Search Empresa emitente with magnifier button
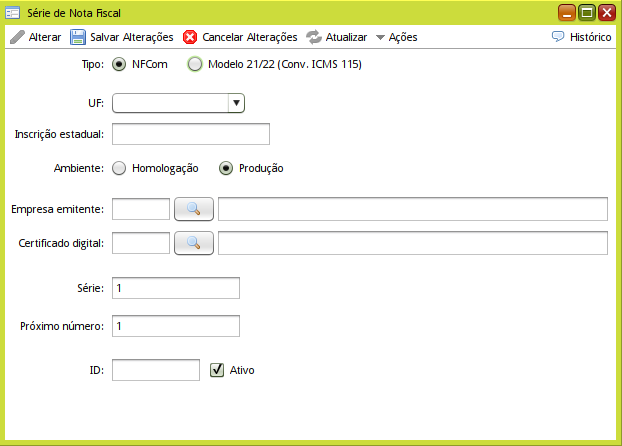 (x=194, y=209)
